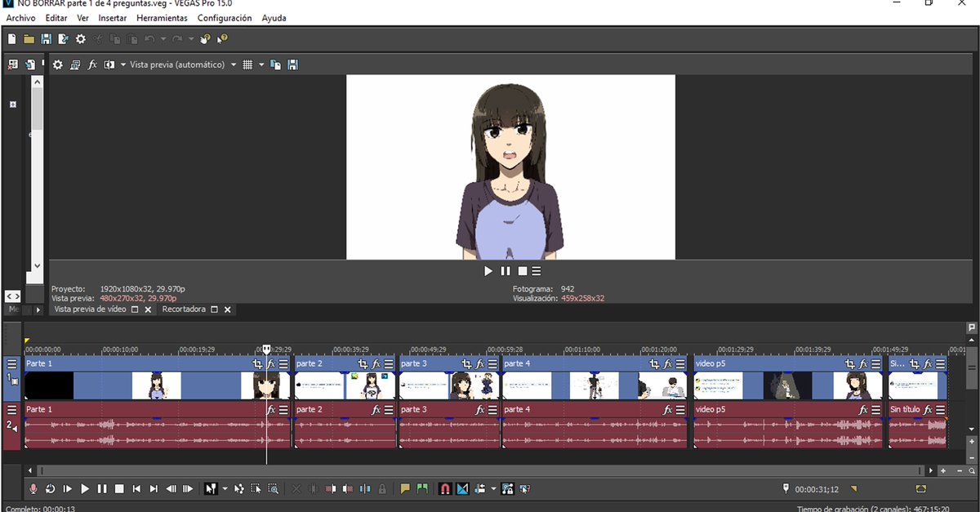Insert a marker with the yellow flag icon
This screenshot has width=980, height=512.
[x=405, y=488]
